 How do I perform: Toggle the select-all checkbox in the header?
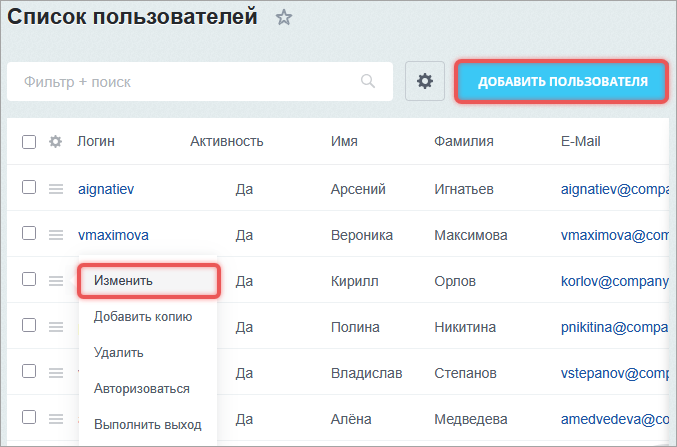click(x=29, y=142)
